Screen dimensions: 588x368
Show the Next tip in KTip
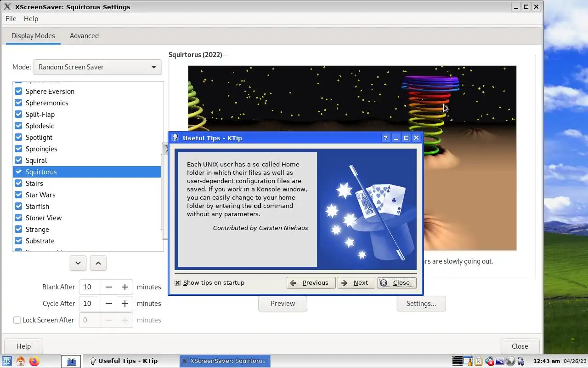click(356, 283)
